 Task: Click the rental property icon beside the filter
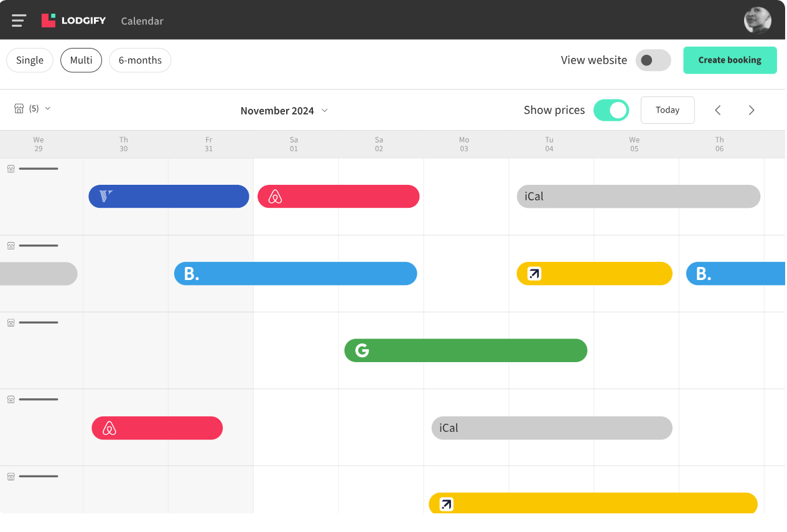pyautogui.click(x=20, y=108)
